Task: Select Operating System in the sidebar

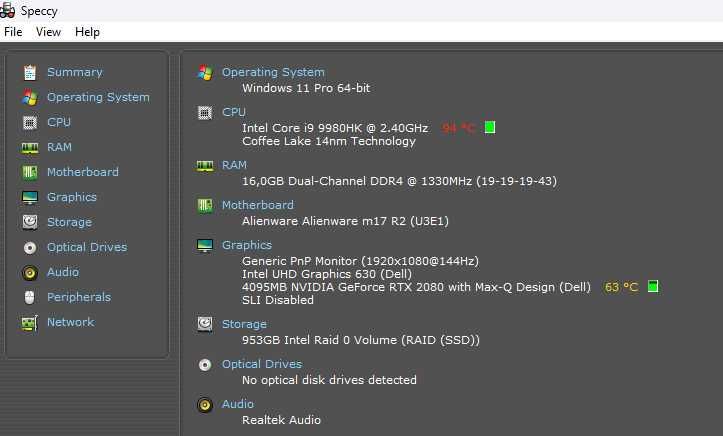Action: 98,97
